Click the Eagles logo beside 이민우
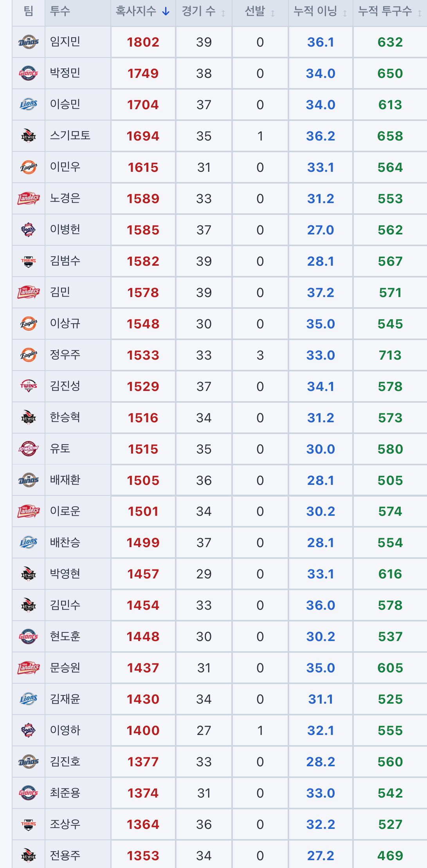Image resolution: width=427 pixels, height=868 pixels. 29,167
